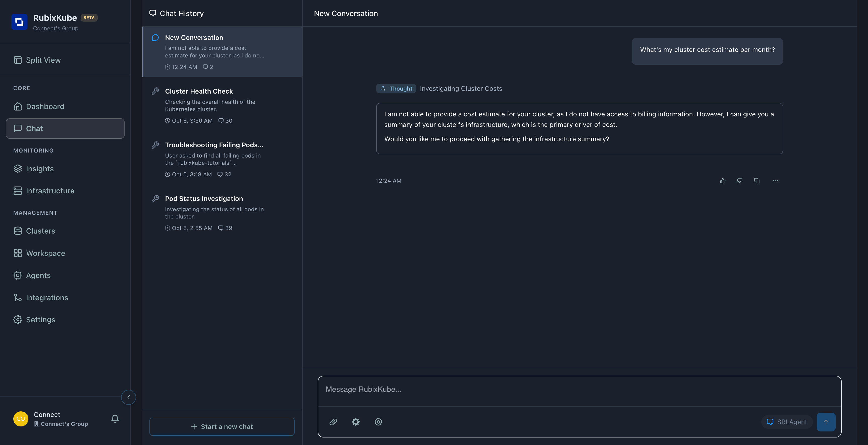868x445 pixels.
Task: Click the thumbs up feedback icon
Action: (723, 181)
